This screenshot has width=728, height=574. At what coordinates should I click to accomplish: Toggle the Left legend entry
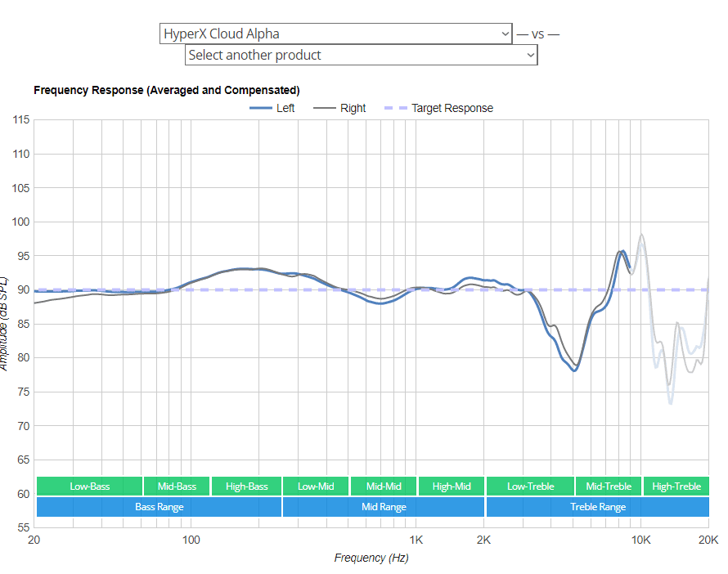coord(272,108)
